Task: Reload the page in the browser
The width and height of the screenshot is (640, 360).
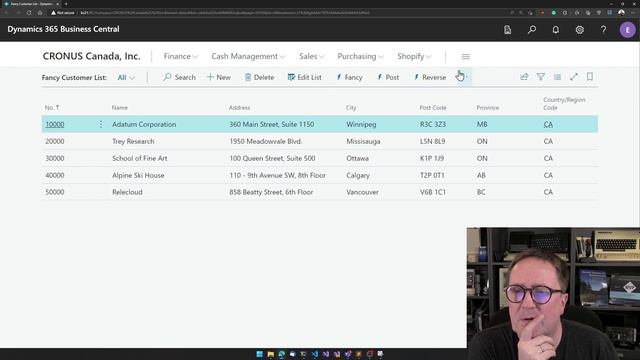Action: tap(29, 13)
